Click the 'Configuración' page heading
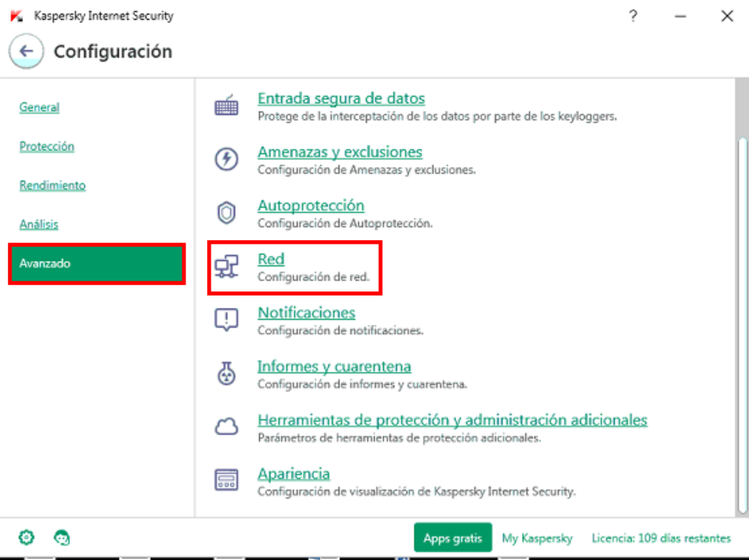This screenshot has height=560, width=749. click(113, 51)
